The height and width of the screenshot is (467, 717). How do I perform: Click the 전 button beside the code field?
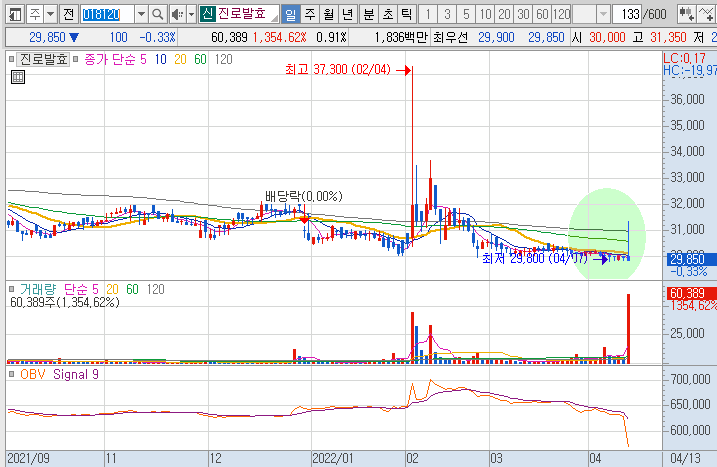(x=69, y=14)
